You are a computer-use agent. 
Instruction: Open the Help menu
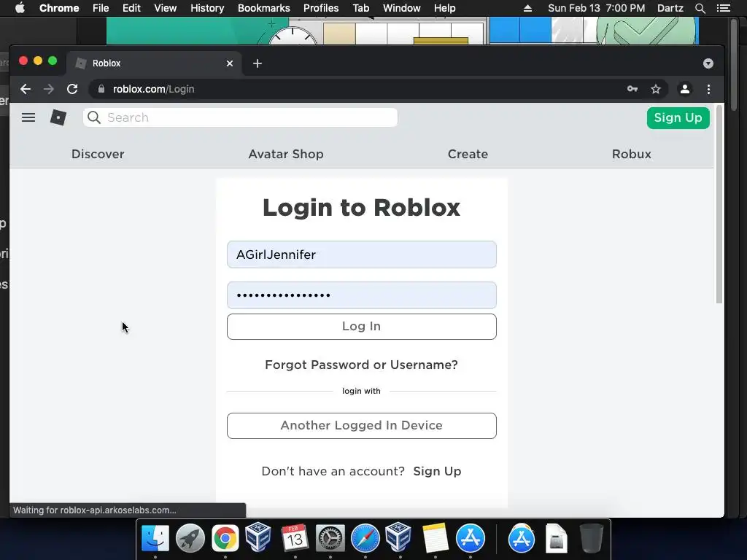pyautogui.click(x=444, y=8)
